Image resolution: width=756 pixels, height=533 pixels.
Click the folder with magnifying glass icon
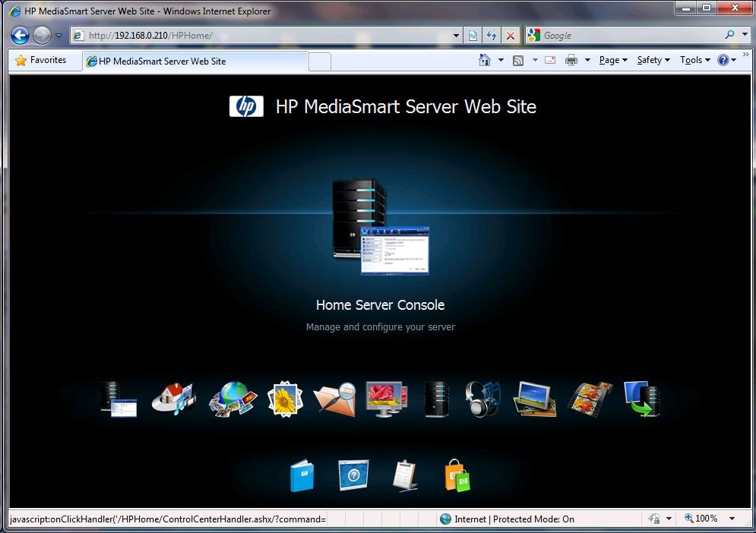click(x=334, y=399)
